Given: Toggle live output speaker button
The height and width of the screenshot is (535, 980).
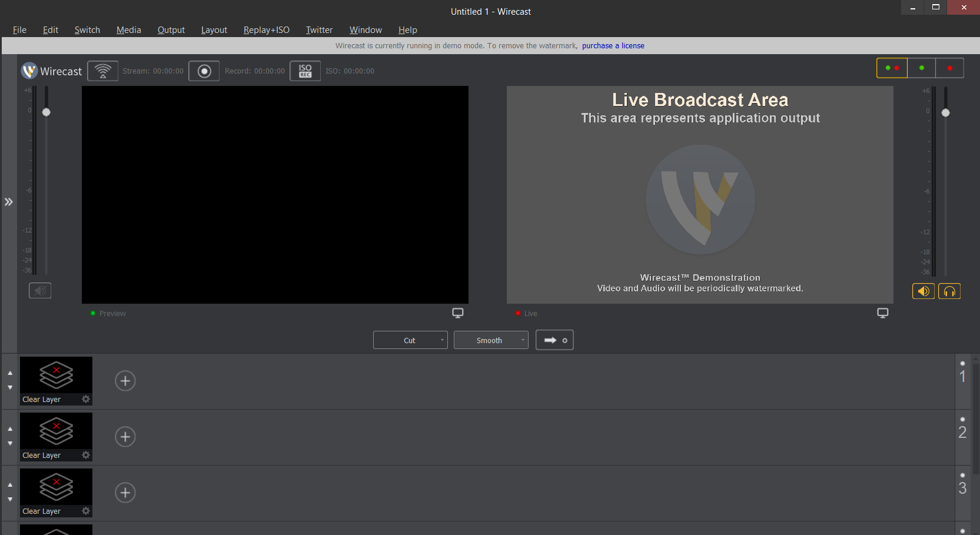Looking at the screenshot, I should 923,291.
